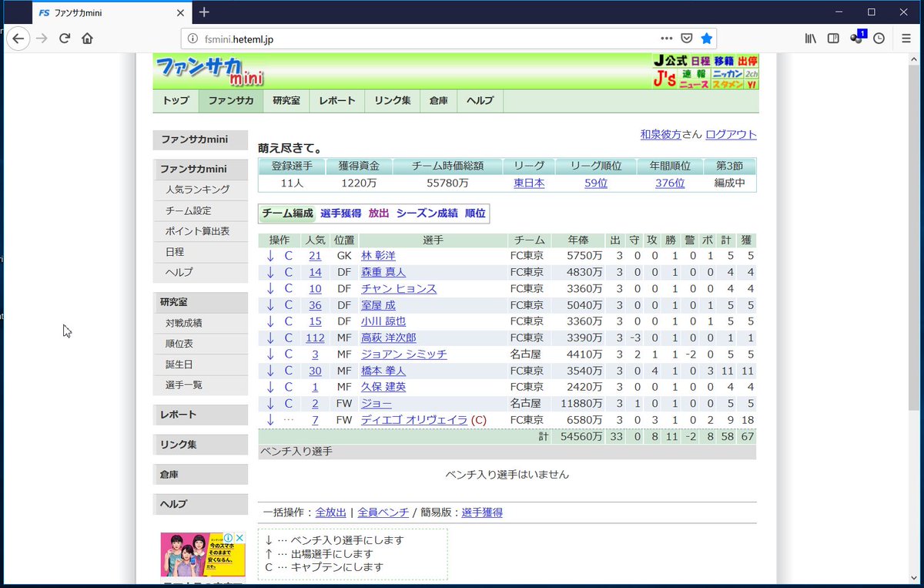Switch to the 放出 sub-tab

[x=379, y=213]
